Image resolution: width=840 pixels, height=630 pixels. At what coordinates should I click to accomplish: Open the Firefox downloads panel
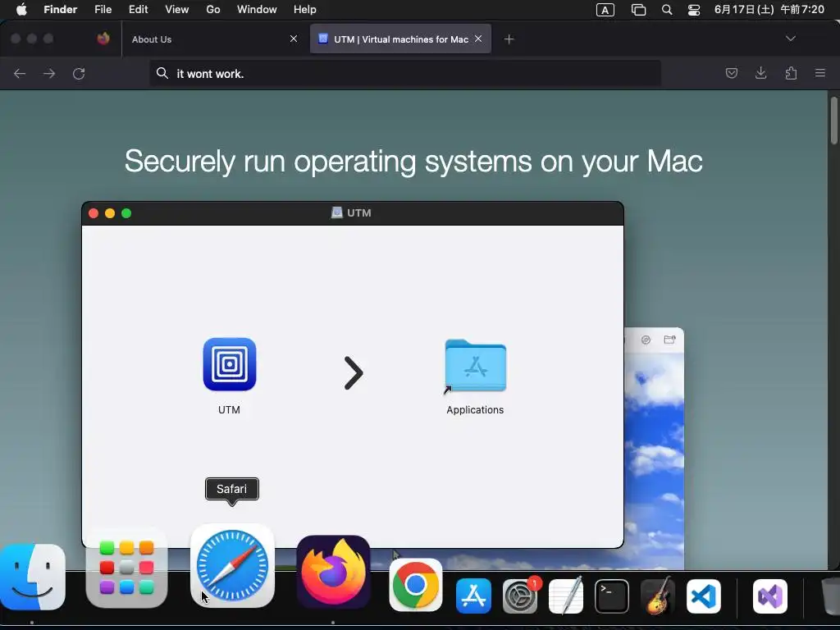click(760, 73)
